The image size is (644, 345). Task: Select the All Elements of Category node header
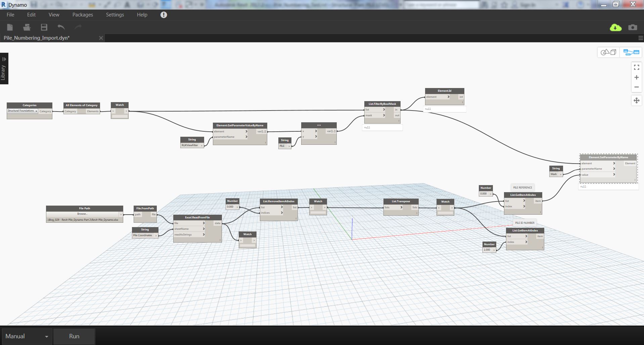(82, 105)
